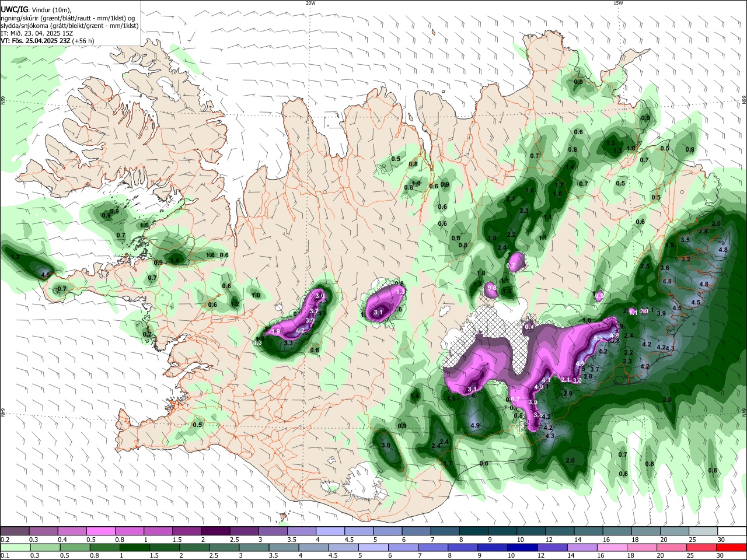
Task: Click the 'VT: Fös. 25.04.2025 23Z (+56 h)' line
Action: tap(47, 41)
